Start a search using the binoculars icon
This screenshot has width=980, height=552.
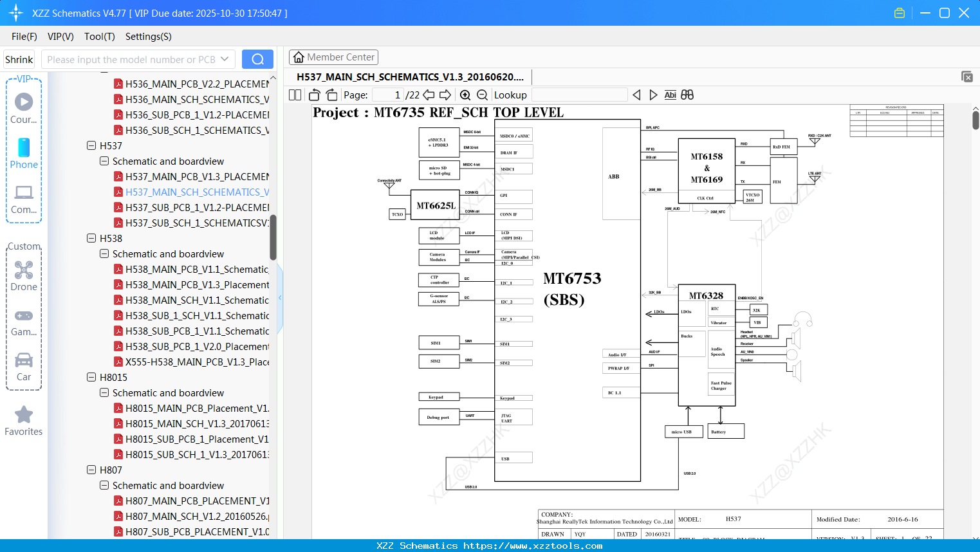pyautogui.click(x=687, y=95)
